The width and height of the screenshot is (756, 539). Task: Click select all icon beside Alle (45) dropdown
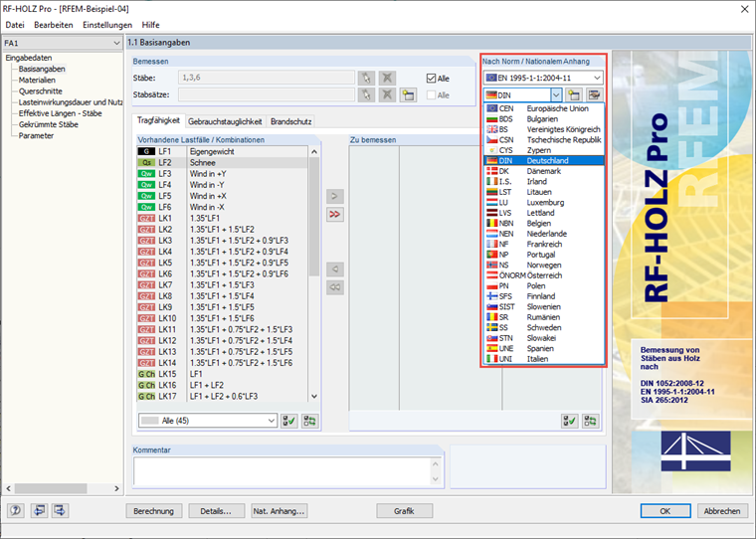(x=289, y=421)
